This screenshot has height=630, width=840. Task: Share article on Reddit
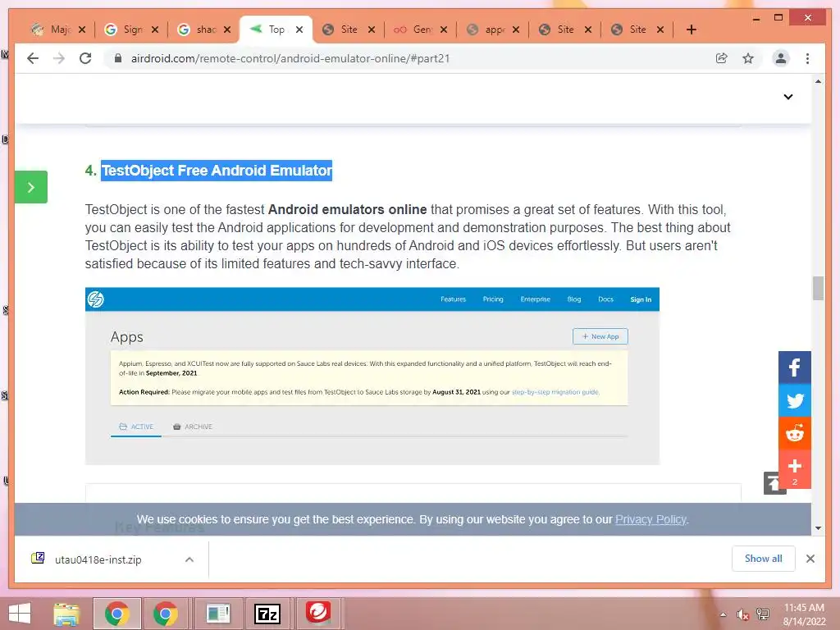794,433
